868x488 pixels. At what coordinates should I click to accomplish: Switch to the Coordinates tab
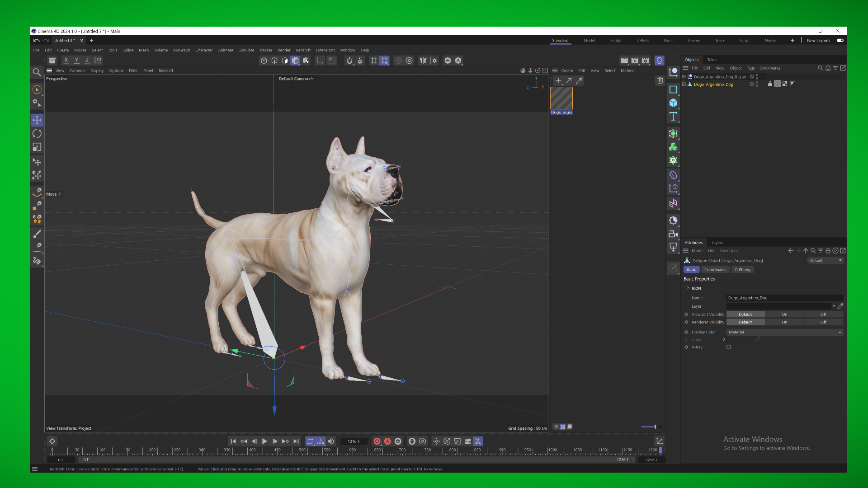[x=715, y=270]
